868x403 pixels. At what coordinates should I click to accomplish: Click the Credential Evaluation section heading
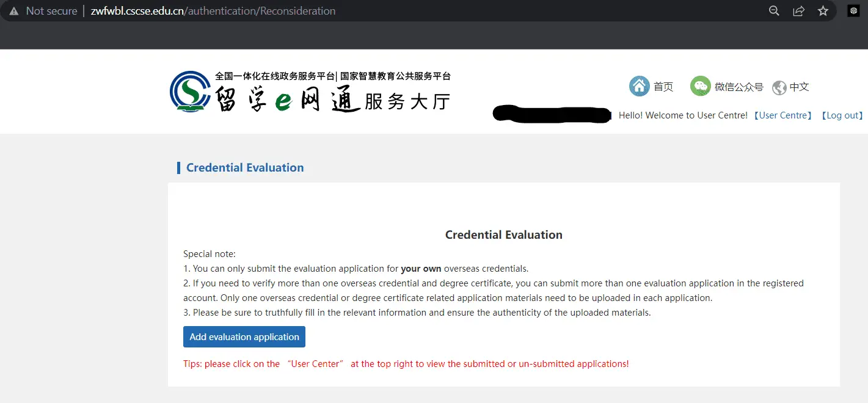tap(245, 167)
